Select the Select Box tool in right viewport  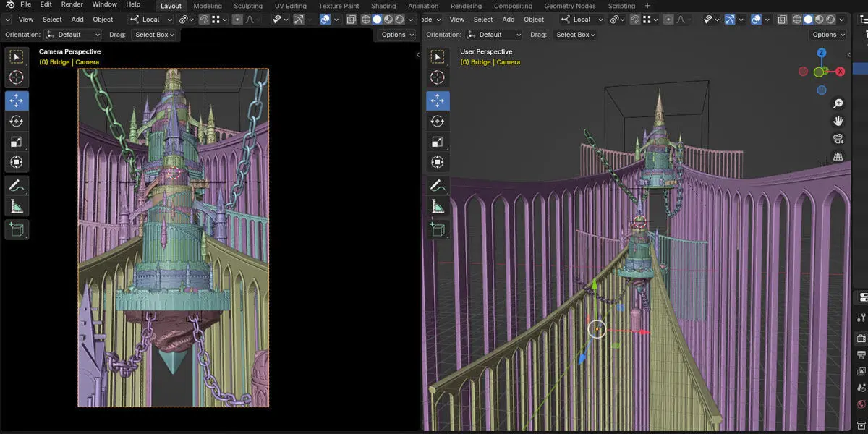click(438, 56)
